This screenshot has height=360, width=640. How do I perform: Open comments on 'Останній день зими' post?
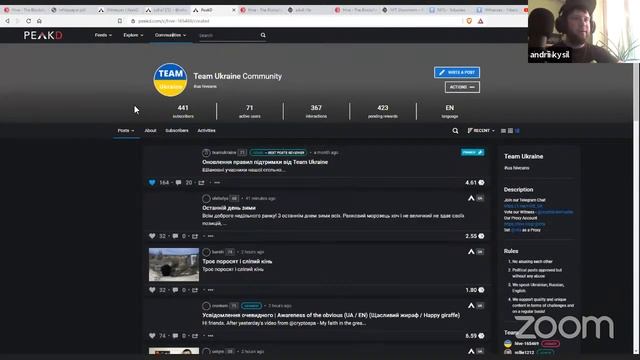pyautogui.click(x=175, y=236)
